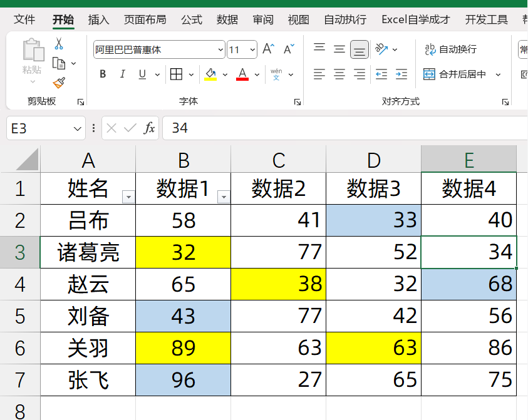The height and width of the screenshot is (420, 528).
Task: Apply the red font color
Action: click(x=242, y=74)
